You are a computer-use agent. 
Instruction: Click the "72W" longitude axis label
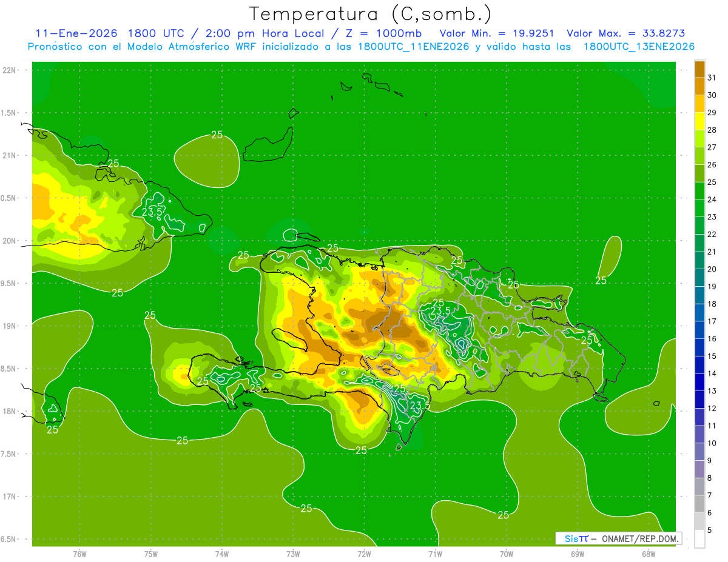[x=364, y=554]
